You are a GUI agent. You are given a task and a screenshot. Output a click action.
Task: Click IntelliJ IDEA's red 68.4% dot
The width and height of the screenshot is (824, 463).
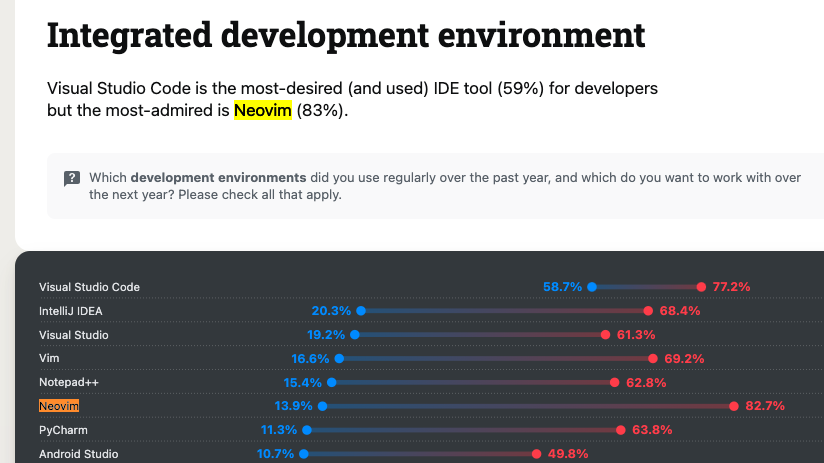click(x=648, y=311)
